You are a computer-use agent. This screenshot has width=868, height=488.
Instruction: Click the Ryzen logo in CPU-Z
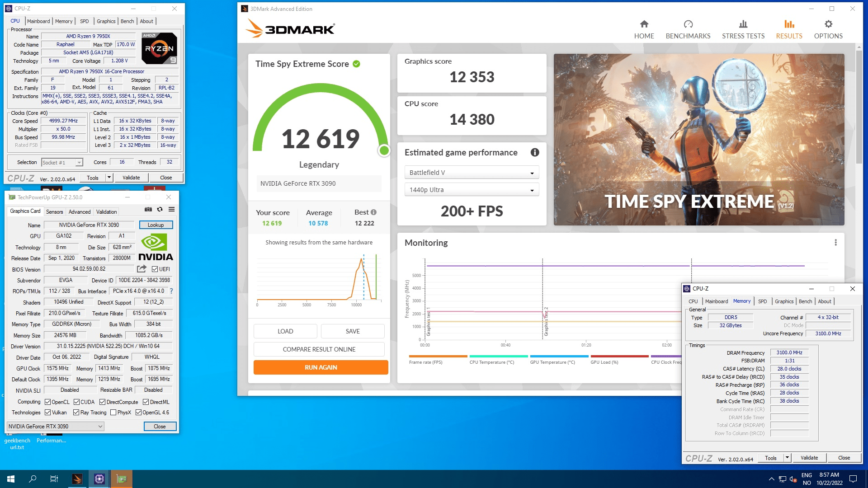pos(159,48)
